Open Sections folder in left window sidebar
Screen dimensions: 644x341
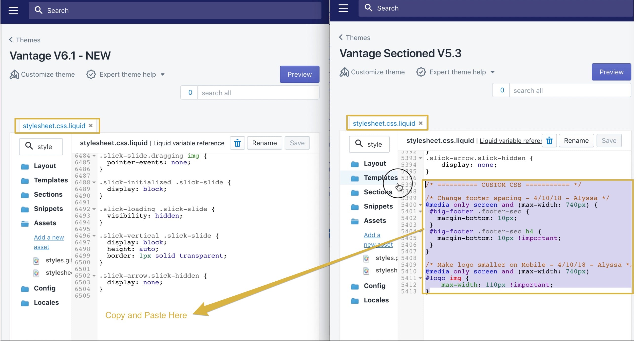48,194
